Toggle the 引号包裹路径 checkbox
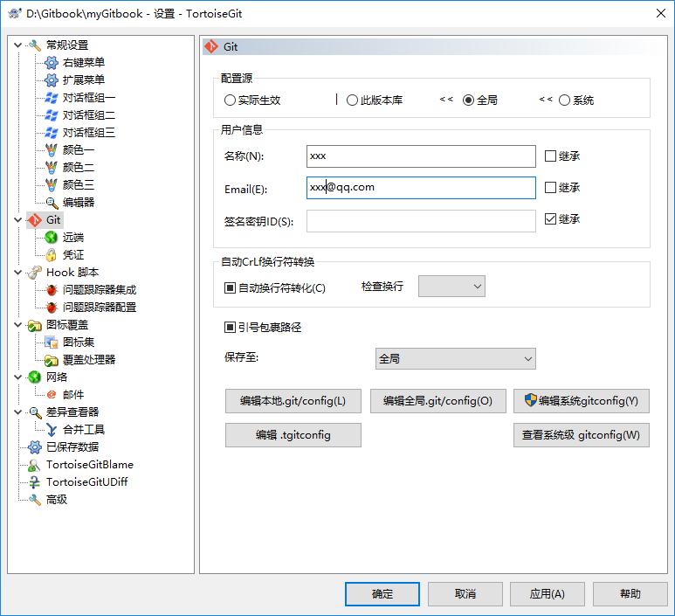This screenshot has height=616, width=675. (230, 328)
